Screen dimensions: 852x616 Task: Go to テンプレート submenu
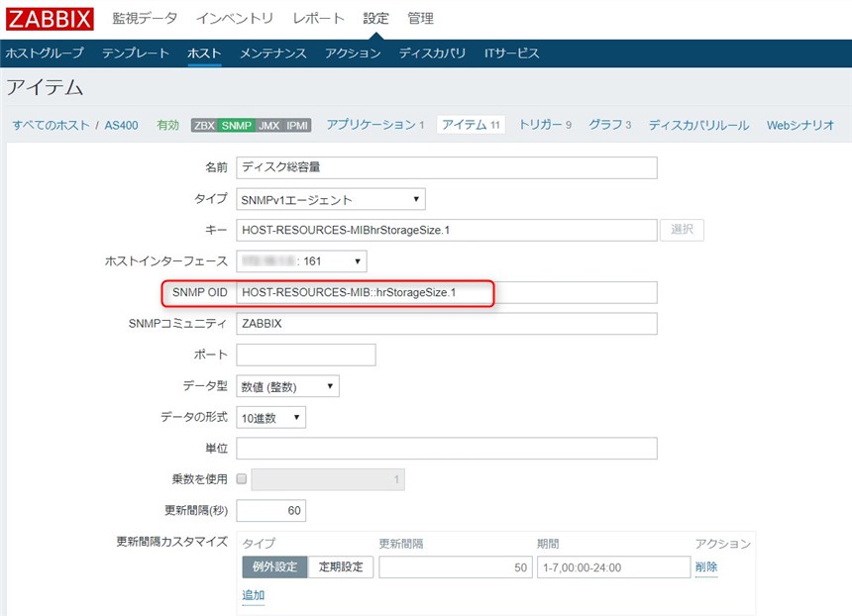pyautogui.click(x=136, y=53)
